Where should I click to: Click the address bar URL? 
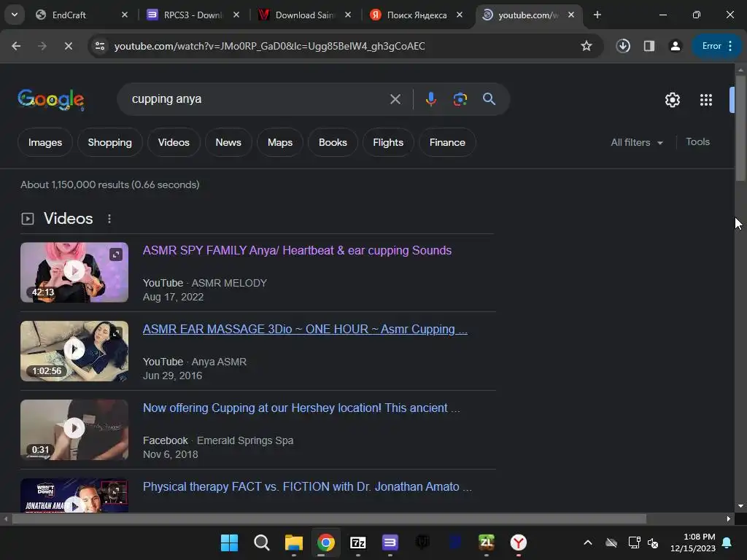[x=270, y=46]
